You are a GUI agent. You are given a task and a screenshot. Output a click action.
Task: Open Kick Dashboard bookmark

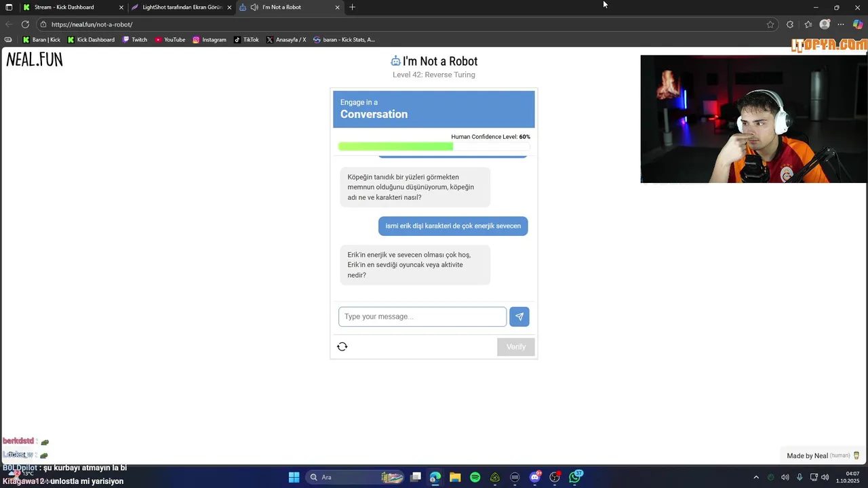(91, 40)
